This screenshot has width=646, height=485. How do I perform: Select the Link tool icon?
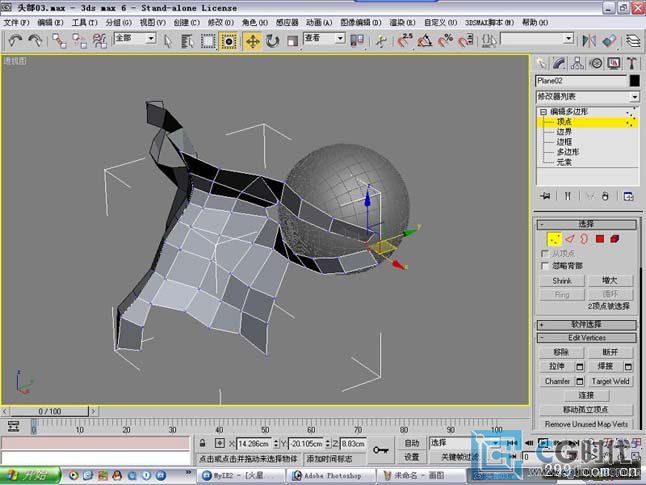(59, 40)
